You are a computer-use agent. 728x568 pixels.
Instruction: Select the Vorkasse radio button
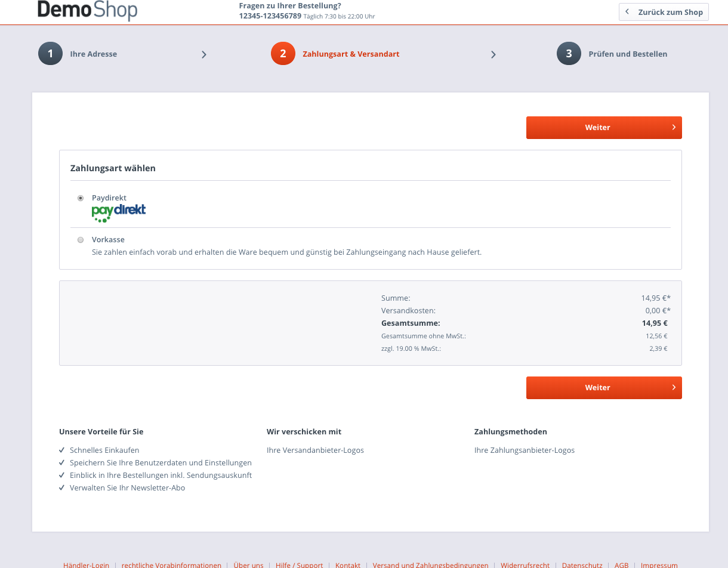(x=81, y=240)
